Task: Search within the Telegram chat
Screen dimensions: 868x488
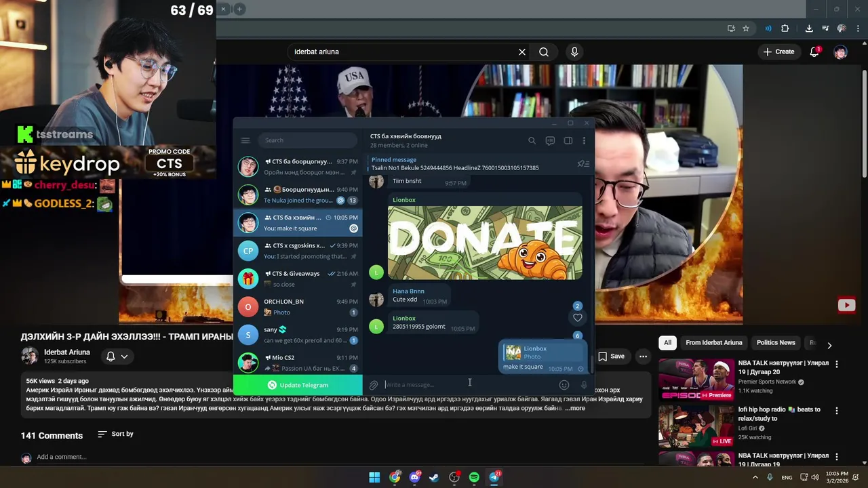Action: pyautogui.click(x=532, y=140)
